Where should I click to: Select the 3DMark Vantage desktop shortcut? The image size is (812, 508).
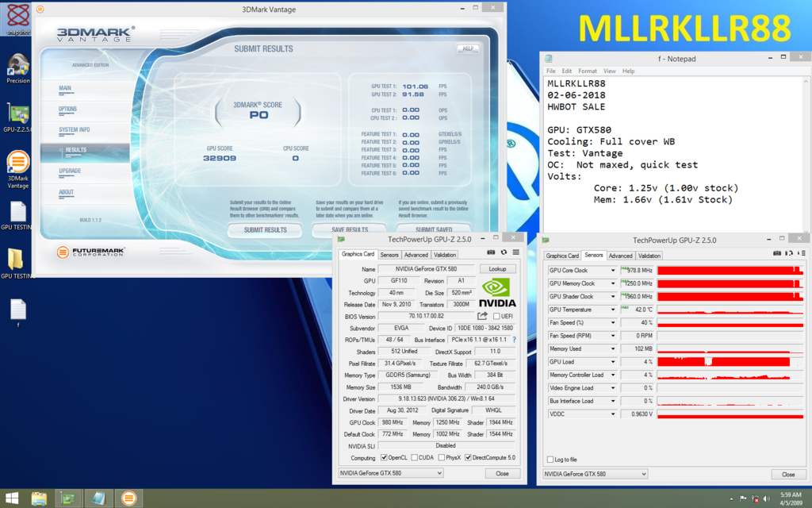click(17, 169)
